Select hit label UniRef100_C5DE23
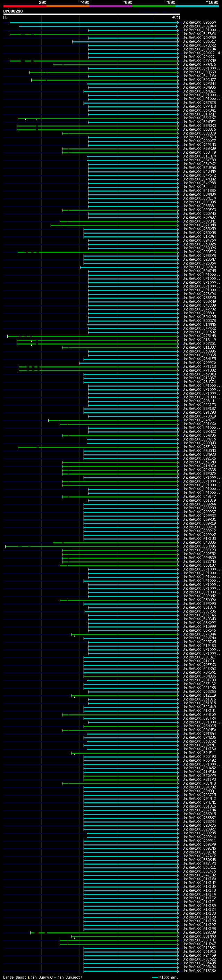Image resolution: width=222 pixels, height=980 pixels. (x=199, y=252)
